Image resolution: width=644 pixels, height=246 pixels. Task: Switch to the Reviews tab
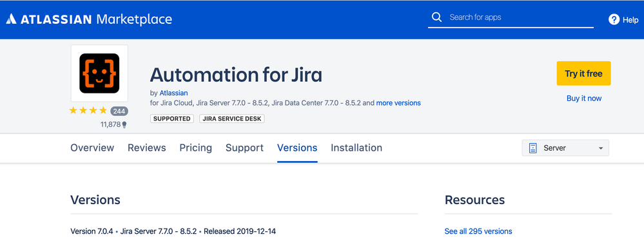(x=146, y=147)
